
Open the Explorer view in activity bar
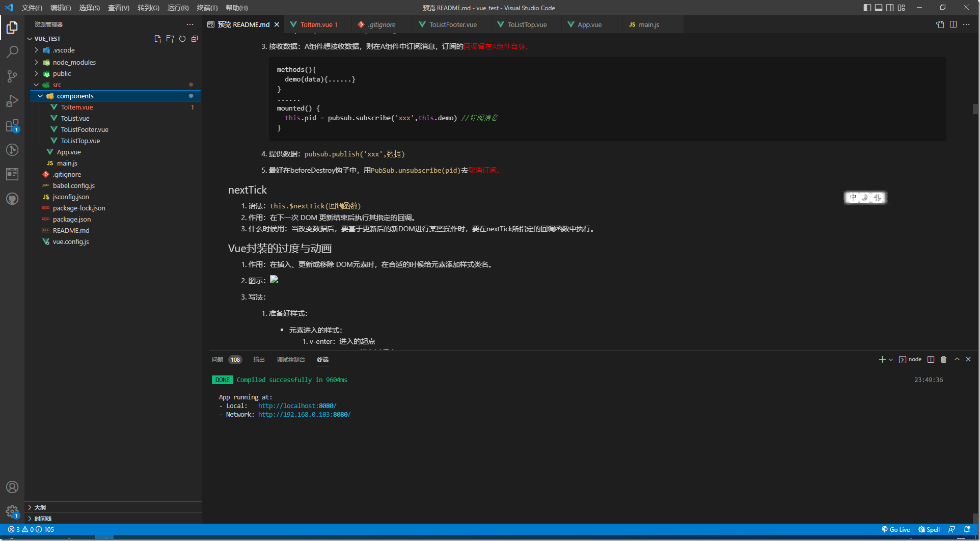tap(12, 28)
